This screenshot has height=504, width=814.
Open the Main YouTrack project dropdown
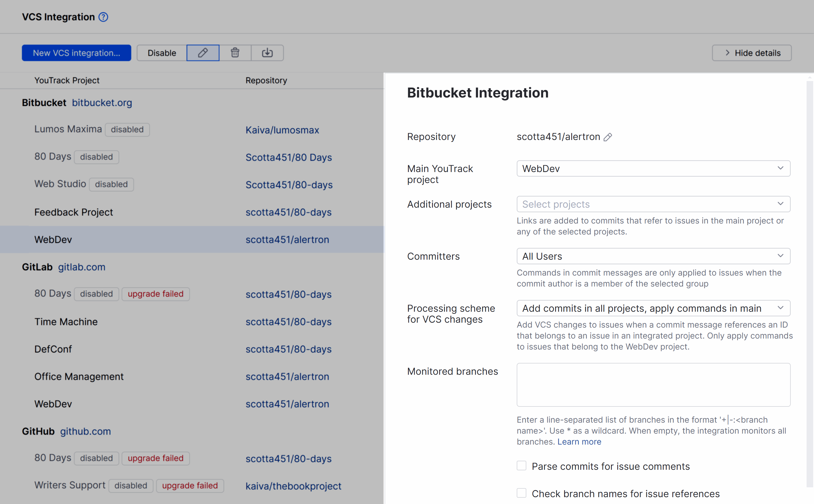click(x=653, y=168)
